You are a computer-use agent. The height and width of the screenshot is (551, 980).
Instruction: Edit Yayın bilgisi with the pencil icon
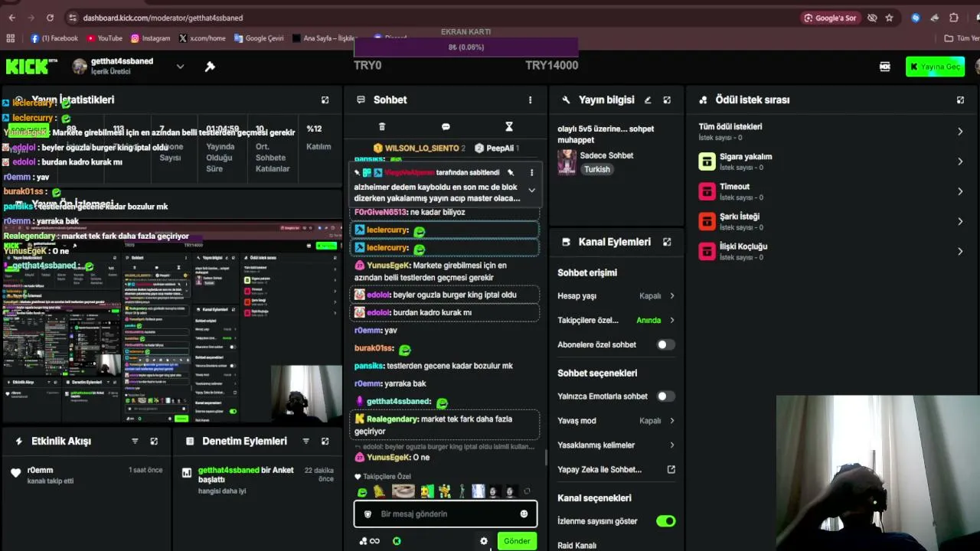coord(648,99)
